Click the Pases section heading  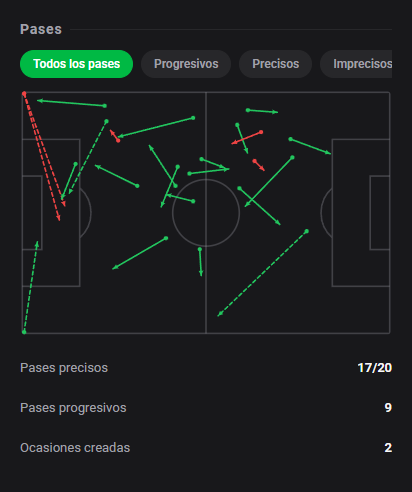pyautogui.click(x=41, y=29)
